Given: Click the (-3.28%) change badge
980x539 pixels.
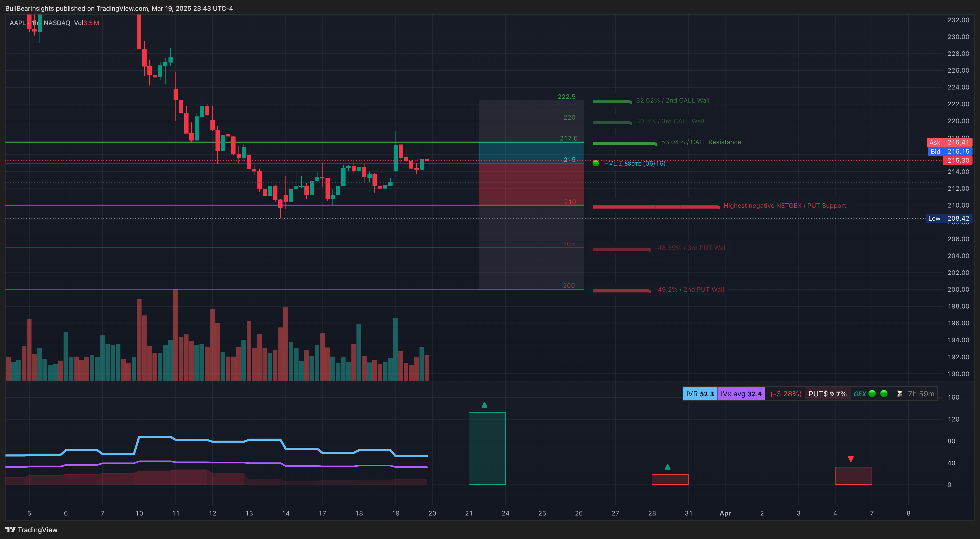Looking at the screenshot, I should (x=786, y=394).
